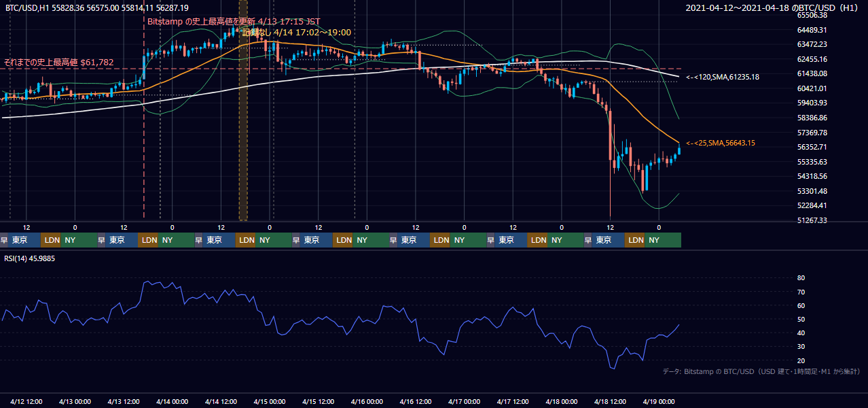The height and width of the screenshot is (408, 868).
Task: Click the 4/14 00:00 date label
Action: pos(173,401)
